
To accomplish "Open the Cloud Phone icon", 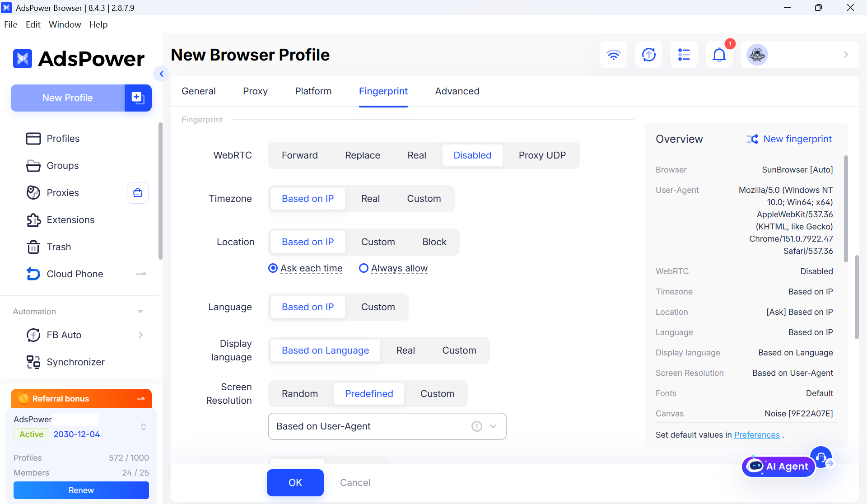I will (x=33, y=274).
